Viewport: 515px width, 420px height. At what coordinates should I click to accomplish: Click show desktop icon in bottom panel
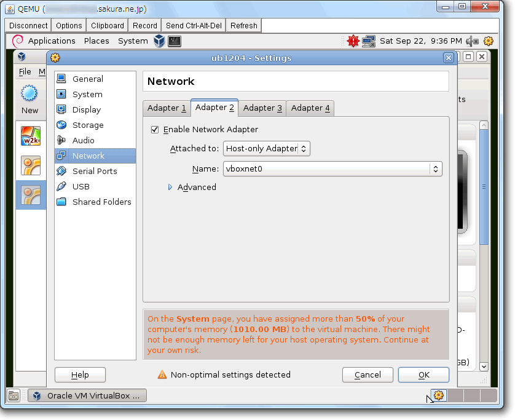pyautogui.click(x=14, y=395)
